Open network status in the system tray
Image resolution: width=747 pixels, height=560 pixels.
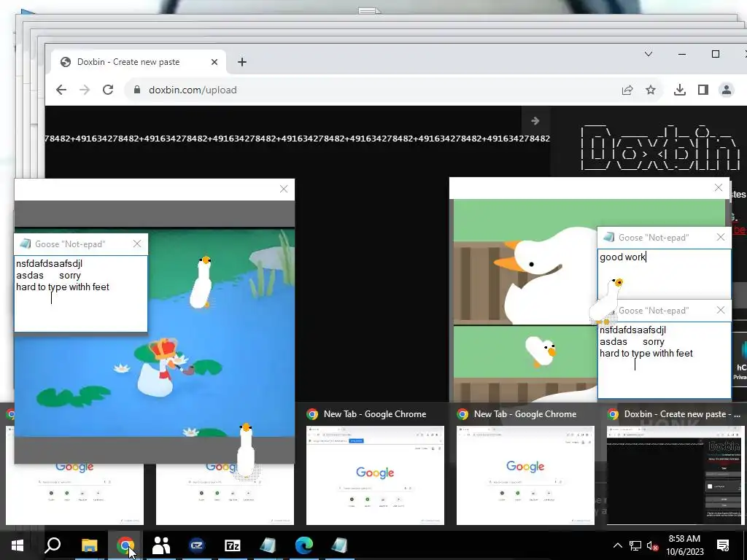635,545
